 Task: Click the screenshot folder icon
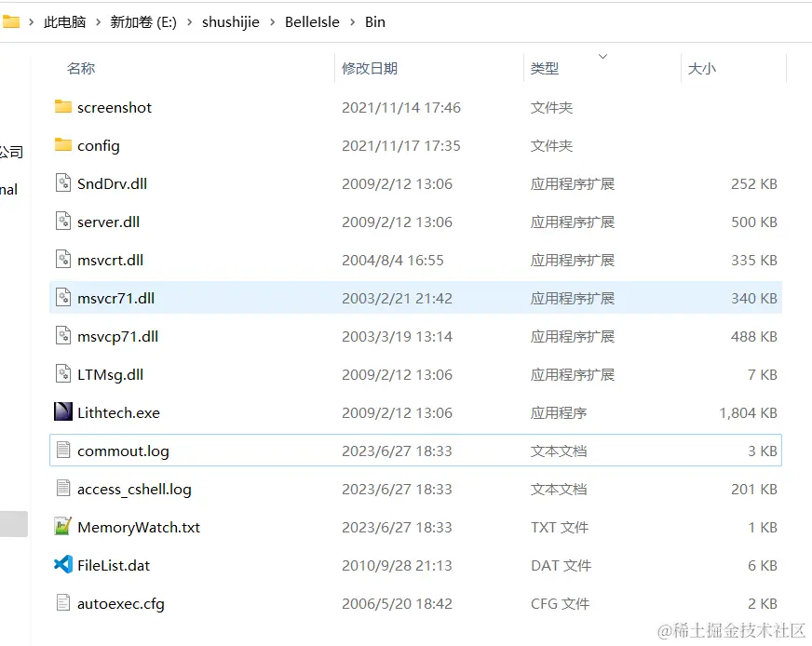click(63, 107)
